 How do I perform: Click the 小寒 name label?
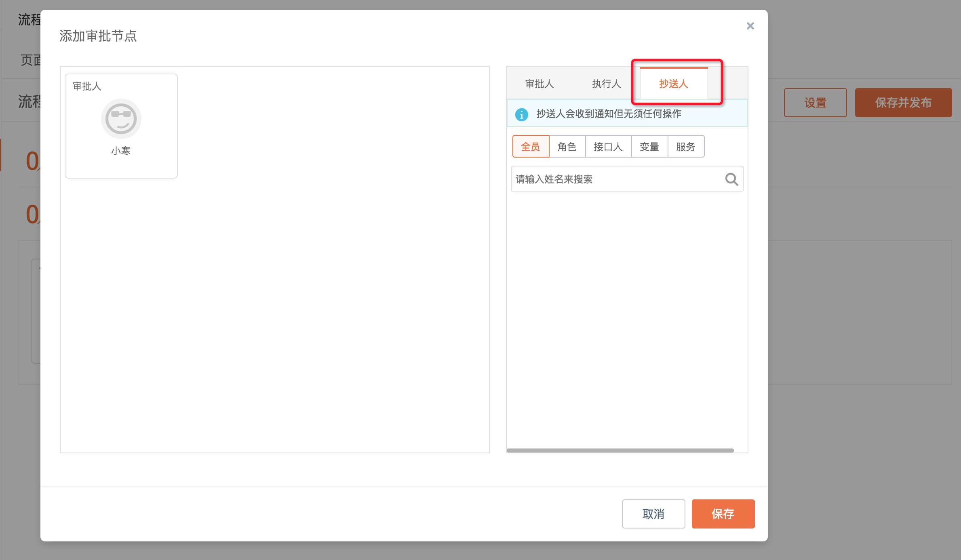[x=121, y=151]
